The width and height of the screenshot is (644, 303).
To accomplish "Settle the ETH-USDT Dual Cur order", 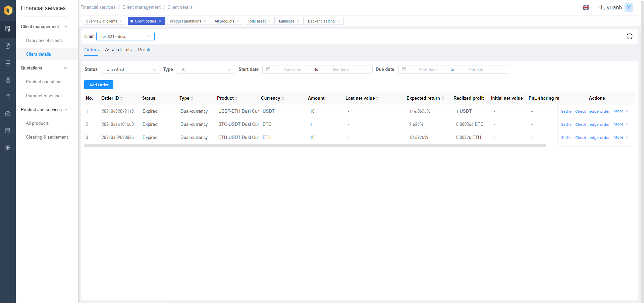I will coord(566,138).
